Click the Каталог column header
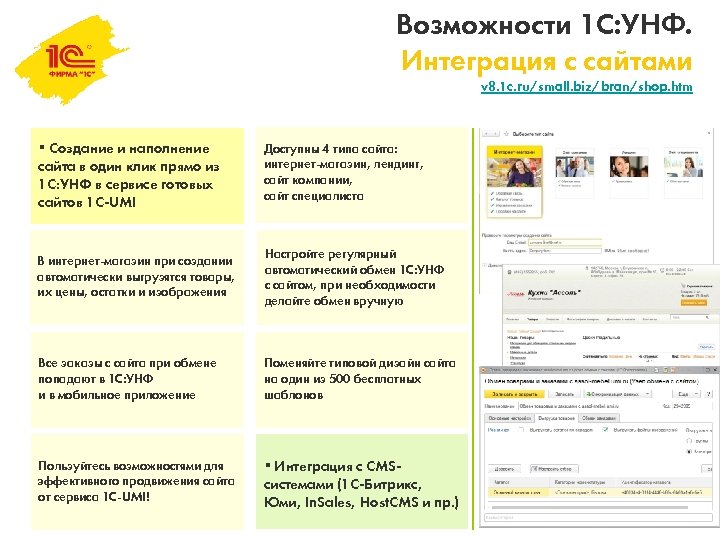Screen dimensions: 720x540 coord(519,482)
